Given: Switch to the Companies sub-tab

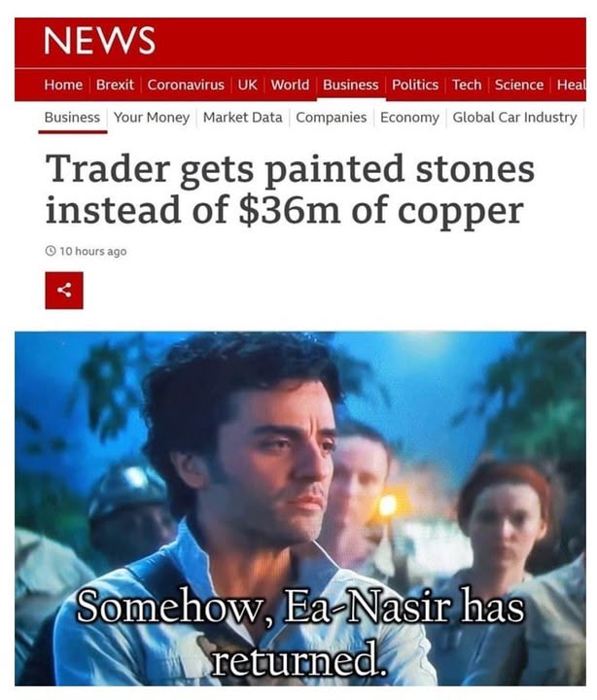Looking at the screenshot, I should pos(332,118).
